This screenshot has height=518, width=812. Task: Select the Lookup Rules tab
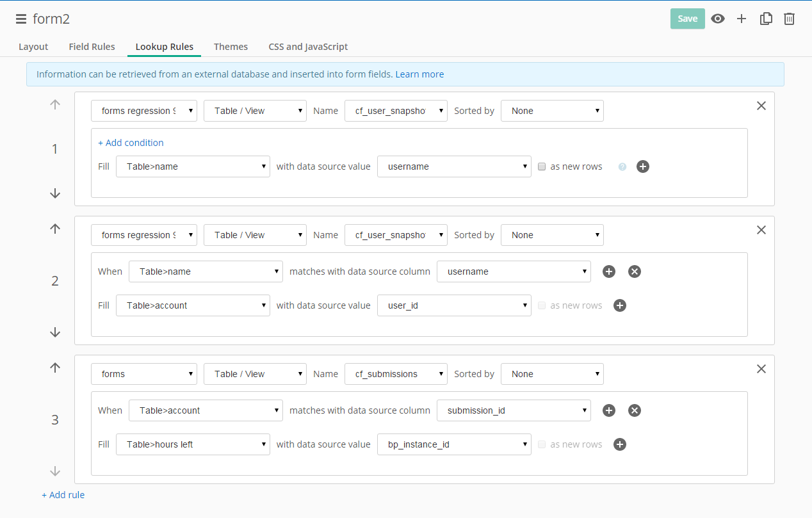(x=165, y=47)
